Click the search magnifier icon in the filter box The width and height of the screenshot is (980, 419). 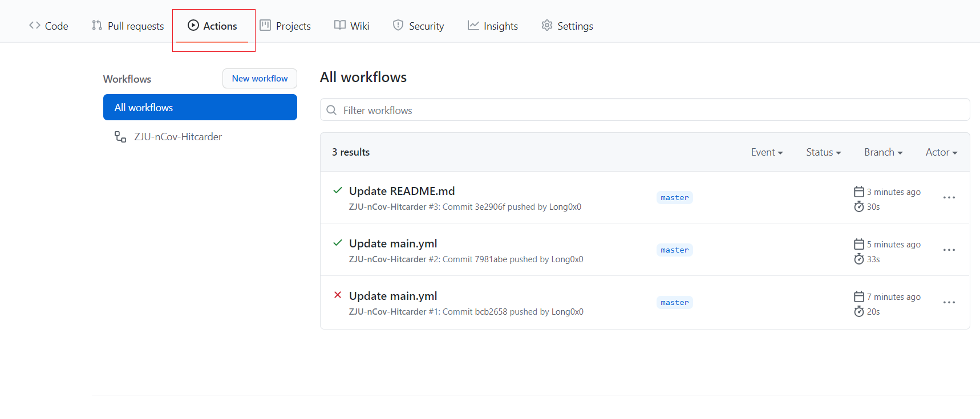click(x=331, y=110)
